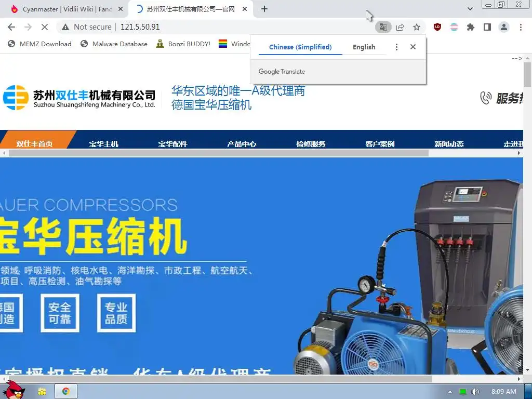Open the Bonzi BUDDY! bookmark
The width and height of the screenshot is (532, 399).
(183, 44)
